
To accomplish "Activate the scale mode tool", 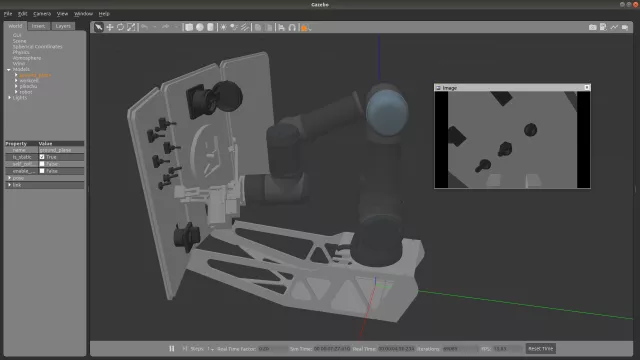I will [x=131, y=27].
